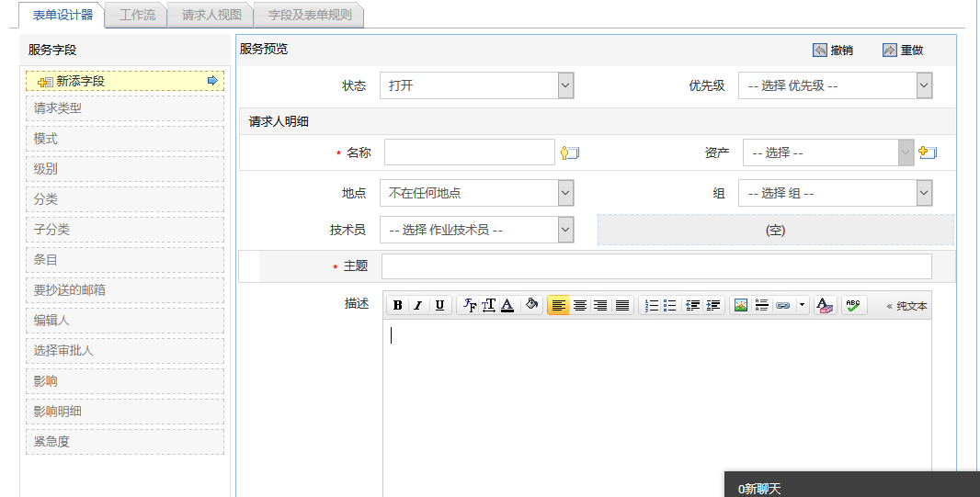Screen dimensions: 980x497
Task: Open the 优先级 priority dropdown
Action: (x=835, y=85)
